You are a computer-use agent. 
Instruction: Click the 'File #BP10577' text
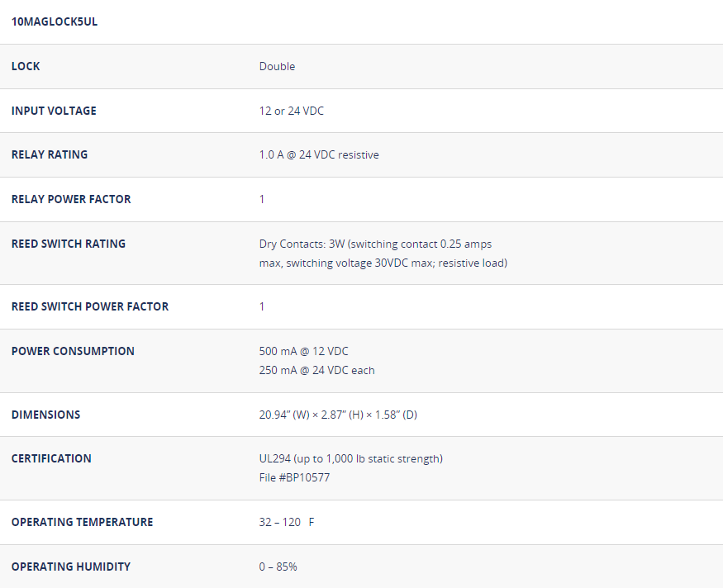tap(294, 477)
